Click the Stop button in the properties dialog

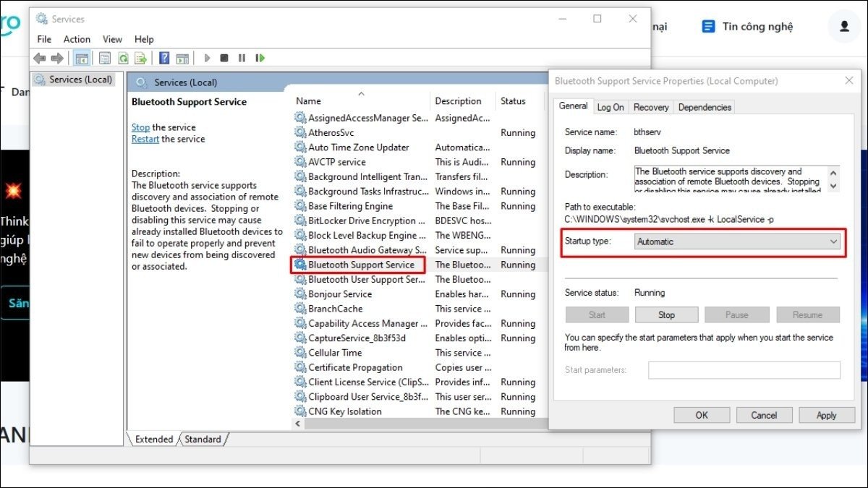coord(666,314)
